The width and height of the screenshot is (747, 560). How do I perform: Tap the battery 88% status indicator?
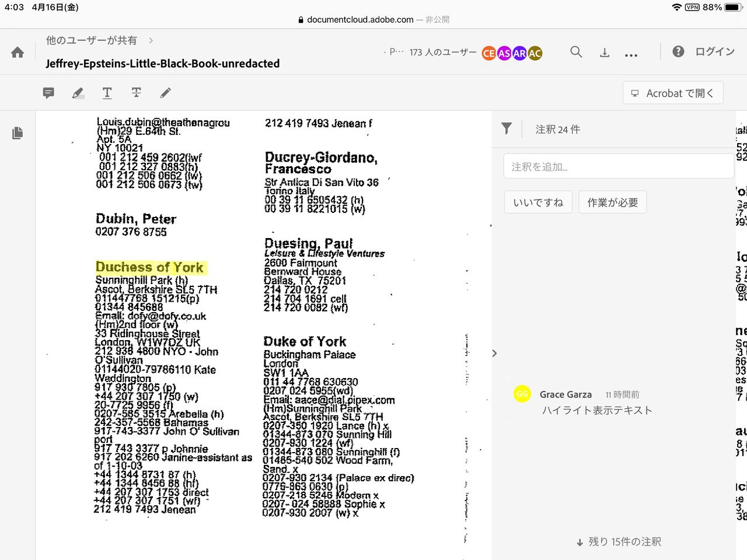(721, 7)
